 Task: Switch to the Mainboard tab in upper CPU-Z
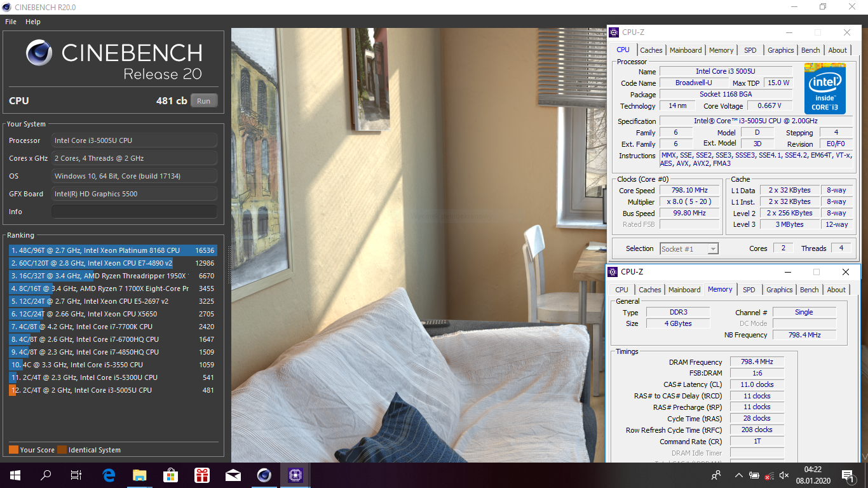pos(686,50)
